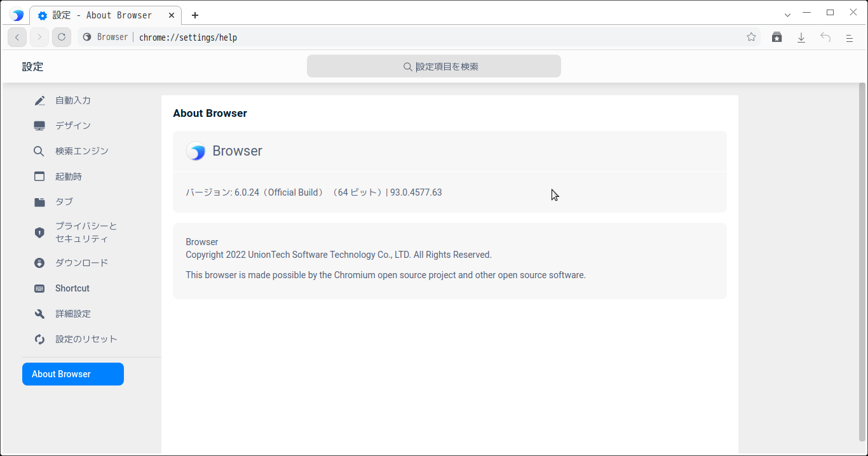Bookmark this page with the star icon

[x=751, y=37]
